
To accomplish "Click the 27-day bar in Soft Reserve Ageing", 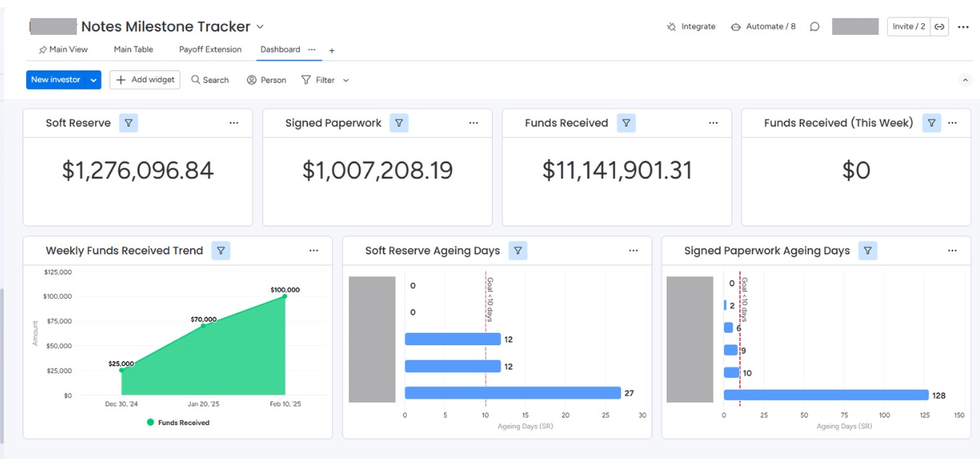I will tap(512, 393).
